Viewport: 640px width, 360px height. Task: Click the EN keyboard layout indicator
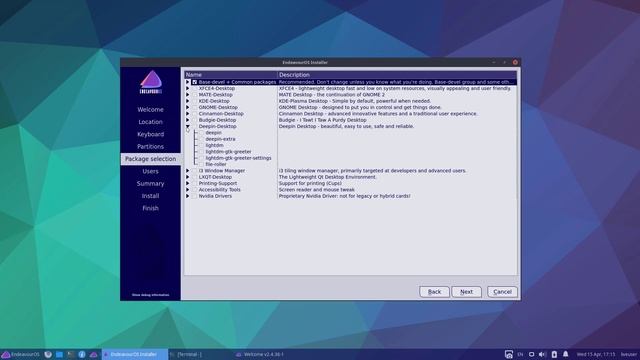coord(520,354)
